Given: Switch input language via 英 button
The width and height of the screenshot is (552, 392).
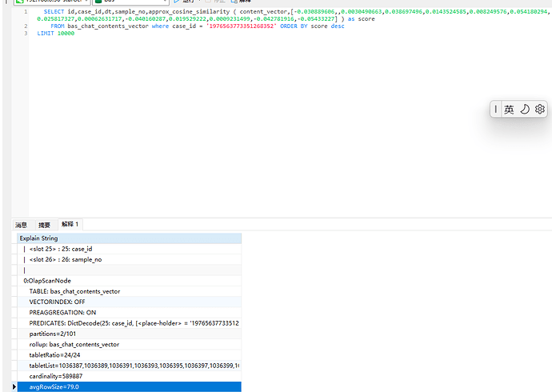Looking at the screenshot, I should 509,110.
